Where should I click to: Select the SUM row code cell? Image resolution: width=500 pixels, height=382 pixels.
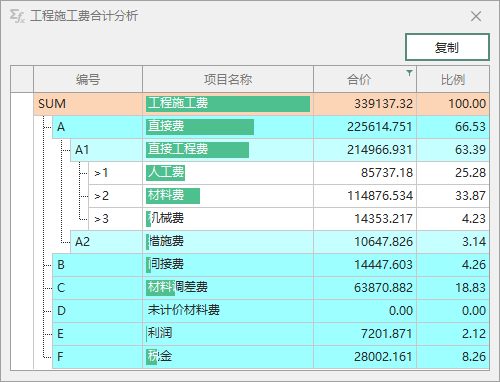click(x=88, y=104)
